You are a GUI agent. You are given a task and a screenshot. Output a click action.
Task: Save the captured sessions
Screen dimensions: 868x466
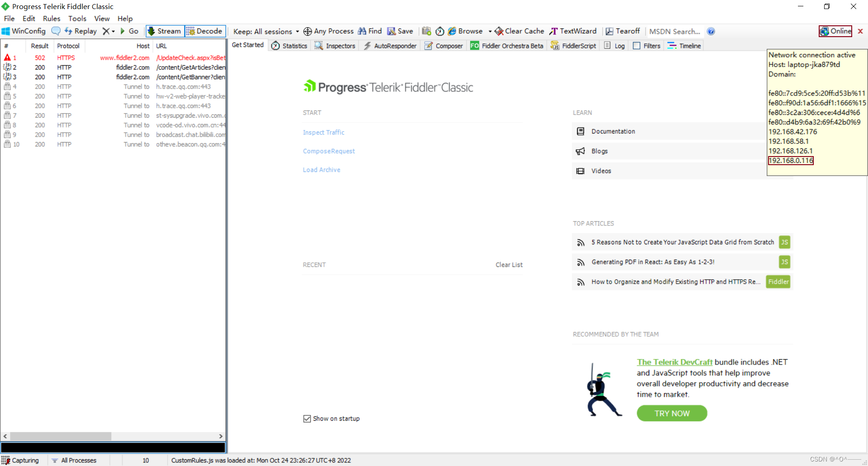pos(400,31)
